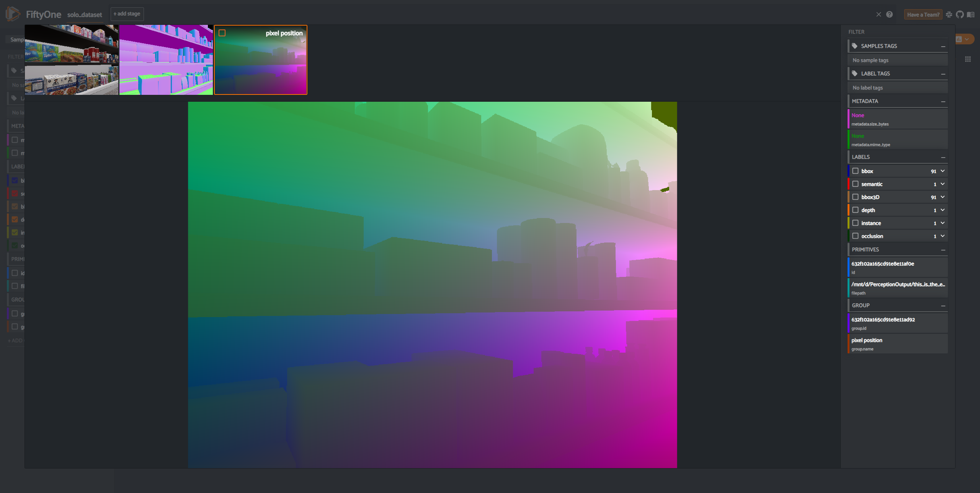Toggle the depth label checkbox

click(x=855, y=210)
